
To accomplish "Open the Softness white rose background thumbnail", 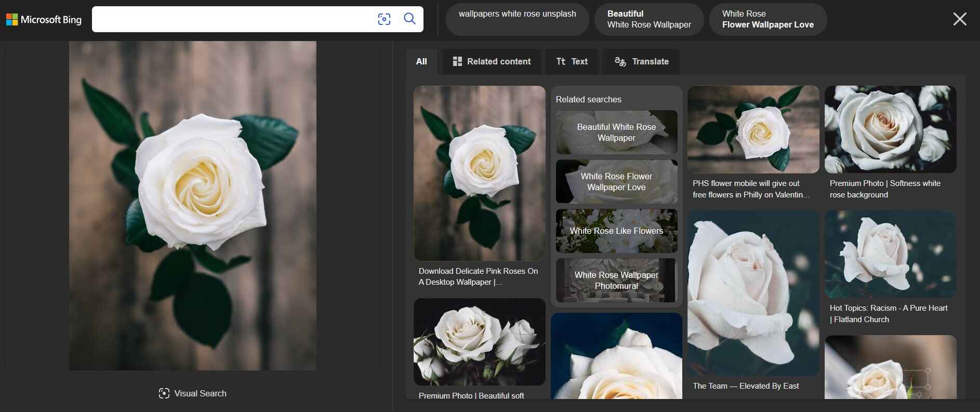I will 890,129.
